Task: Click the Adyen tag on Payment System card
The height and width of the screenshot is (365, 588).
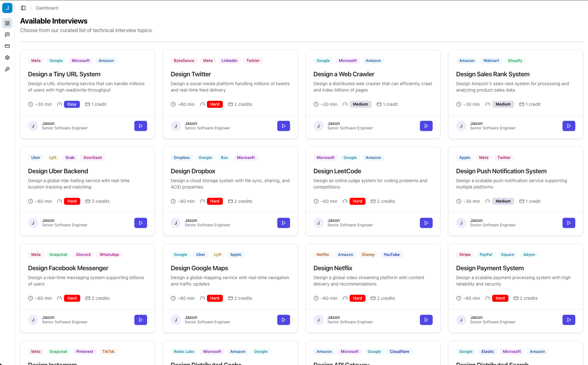Action: coord(529,255)
